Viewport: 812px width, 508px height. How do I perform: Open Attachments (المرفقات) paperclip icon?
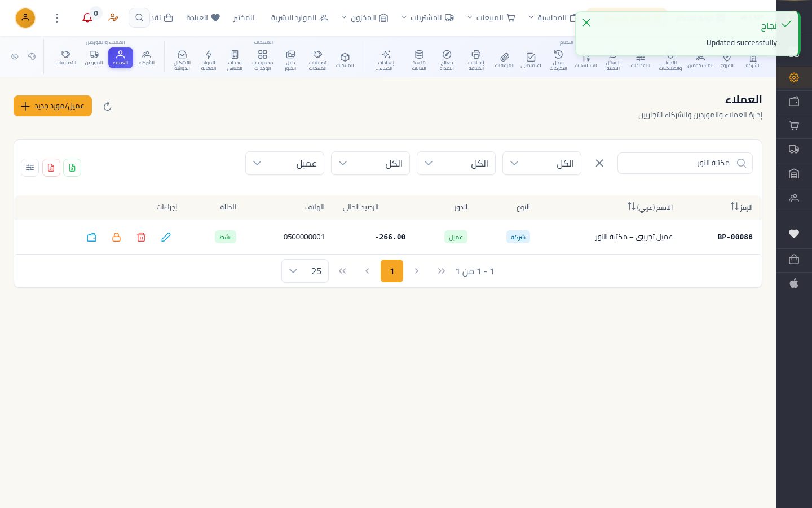pos(505,60)
